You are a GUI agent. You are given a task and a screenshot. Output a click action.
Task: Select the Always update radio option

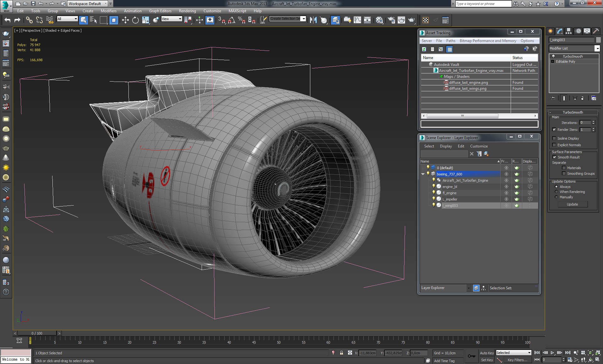[x=556, y=187]
